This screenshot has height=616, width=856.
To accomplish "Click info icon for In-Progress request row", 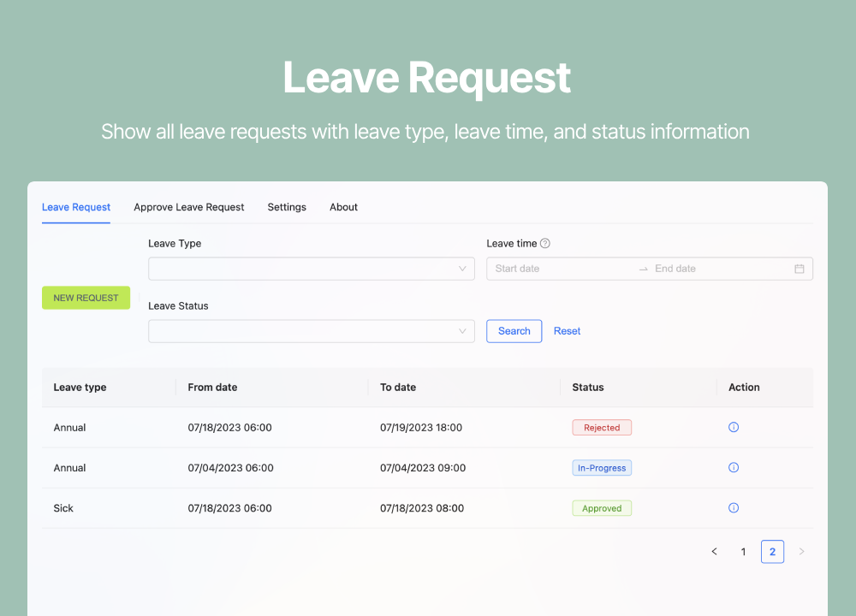I will tap(734, 467).
